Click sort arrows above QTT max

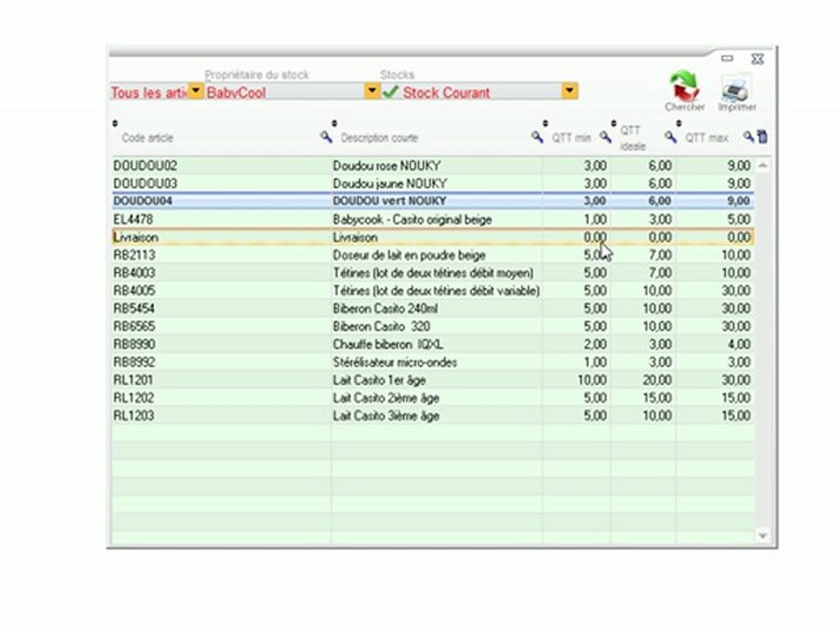(679, 123)
